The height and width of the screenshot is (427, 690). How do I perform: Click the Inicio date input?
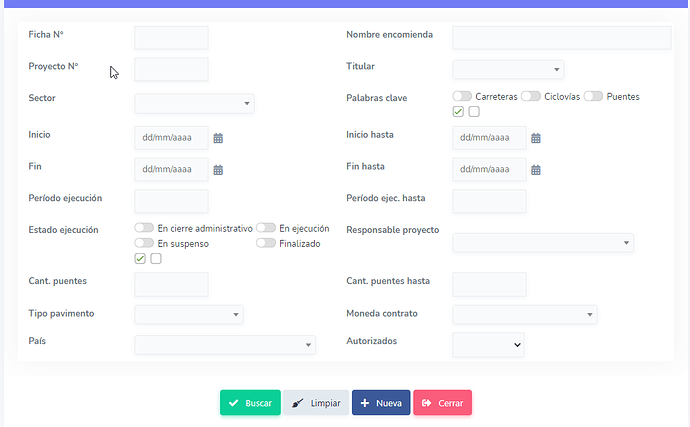point(171,138)
